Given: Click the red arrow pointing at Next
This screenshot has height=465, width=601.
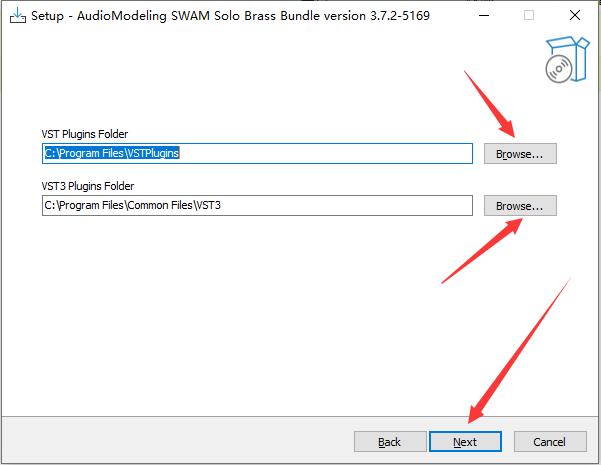Looking at the screenshot, I should point(520,351).
